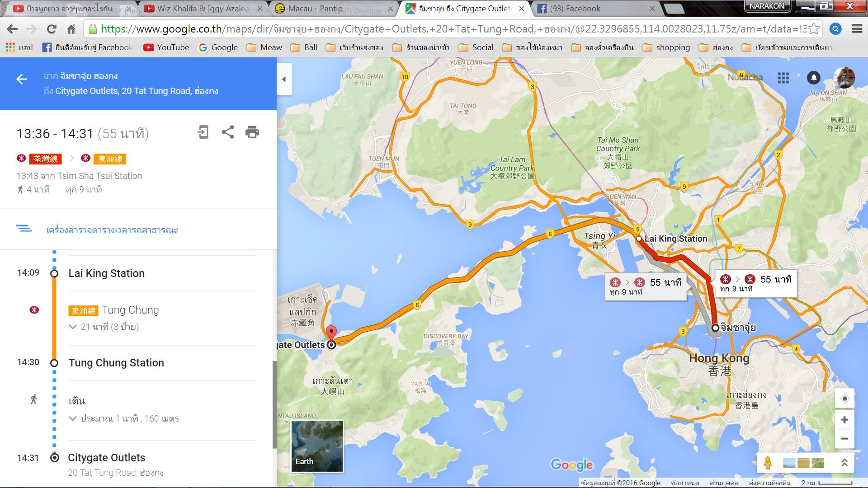Click the Lai King Station map marker
This screenshot has height=488, width=868.
coord(639,239)
